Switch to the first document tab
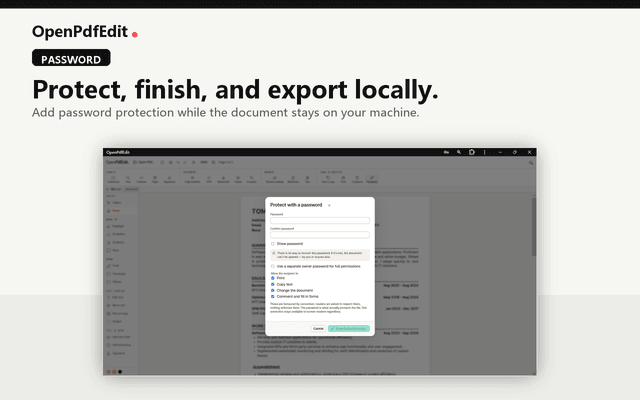The height and width of the screenshot is (400, 640). (113, 189)
